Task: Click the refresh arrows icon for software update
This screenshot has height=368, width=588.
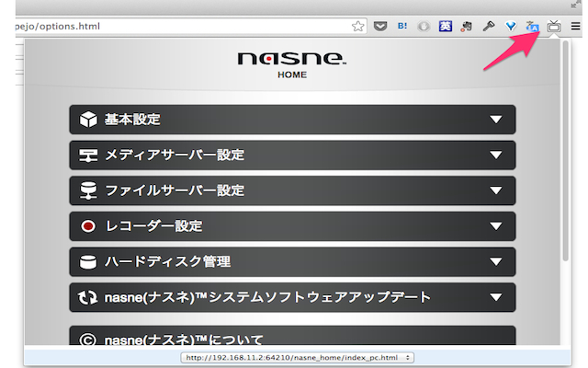Action: (88, 297)
